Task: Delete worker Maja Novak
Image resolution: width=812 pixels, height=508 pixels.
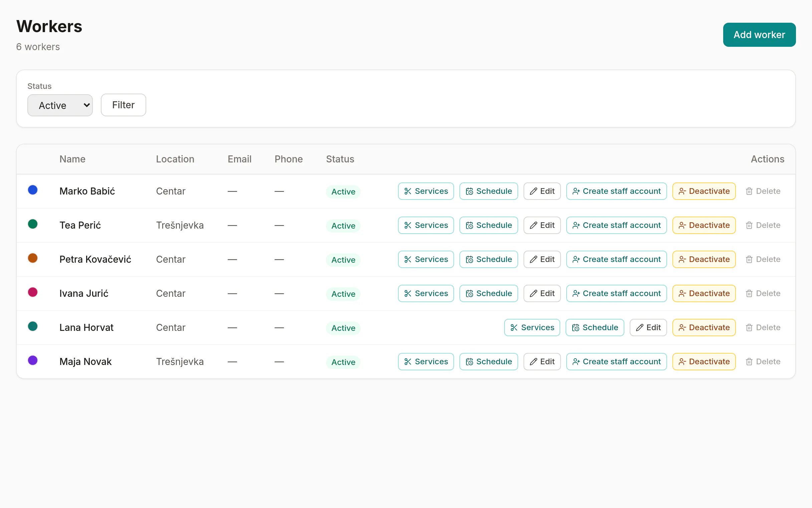Action: 763,362
